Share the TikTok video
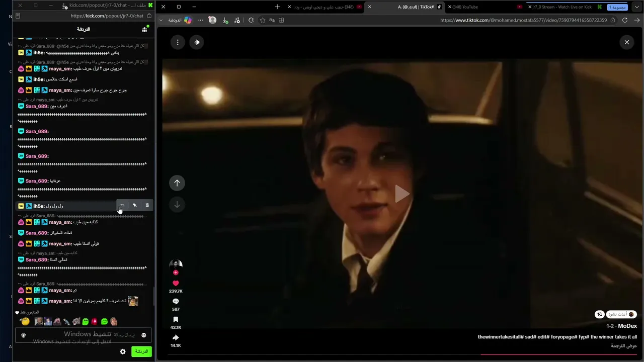This screenshot has width=644, height=362. point(176,337)
